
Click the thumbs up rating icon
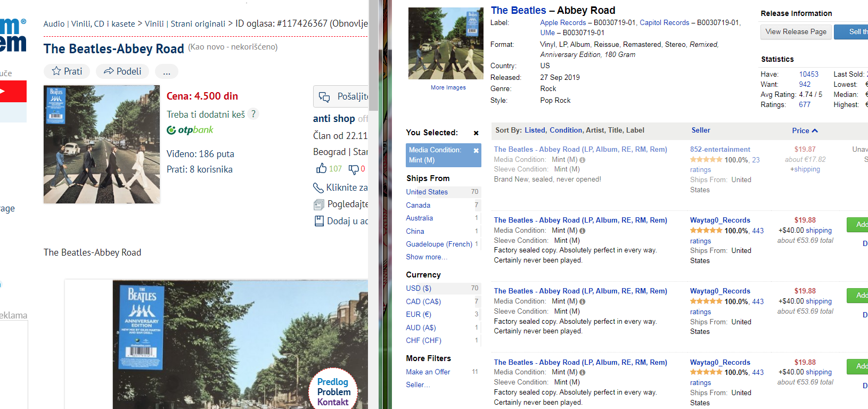click(321, 169)
